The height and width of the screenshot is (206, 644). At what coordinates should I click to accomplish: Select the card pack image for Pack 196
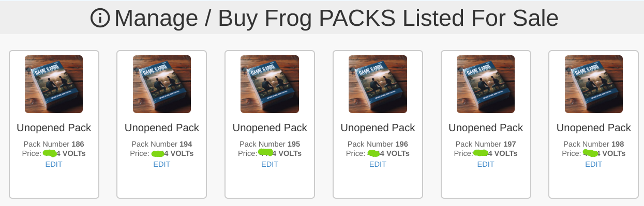click(x=378, y=84)
